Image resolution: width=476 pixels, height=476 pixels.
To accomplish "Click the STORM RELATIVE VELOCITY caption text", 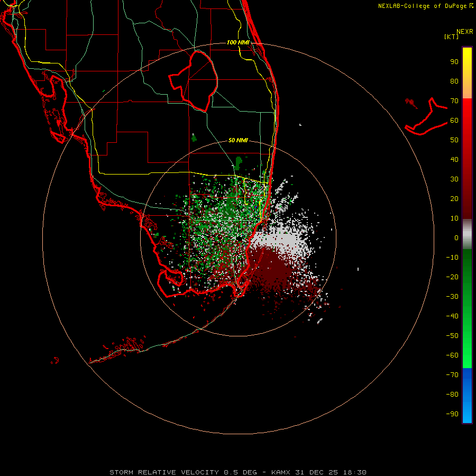I will point(164,472).
